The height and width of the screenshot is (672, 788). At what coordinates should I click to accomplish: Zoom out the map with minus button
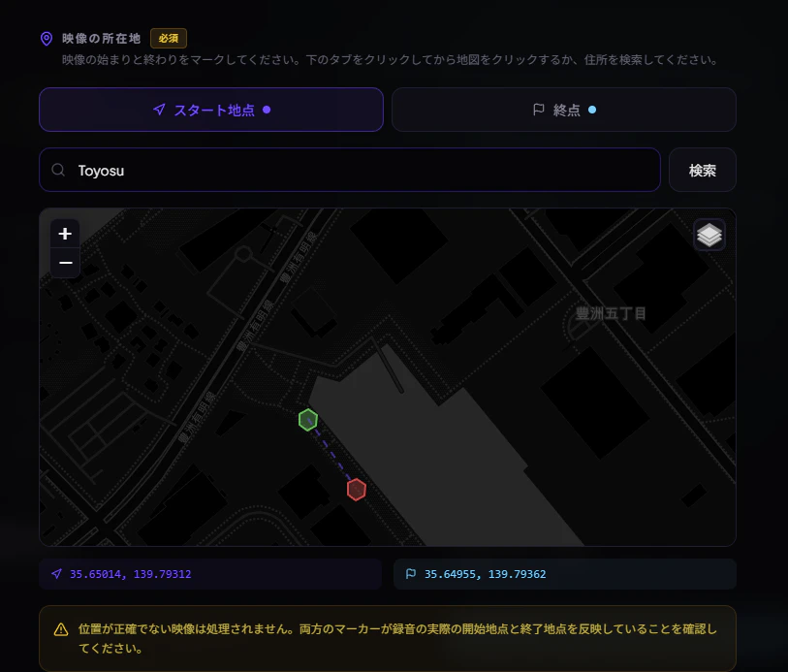point(65,263)
